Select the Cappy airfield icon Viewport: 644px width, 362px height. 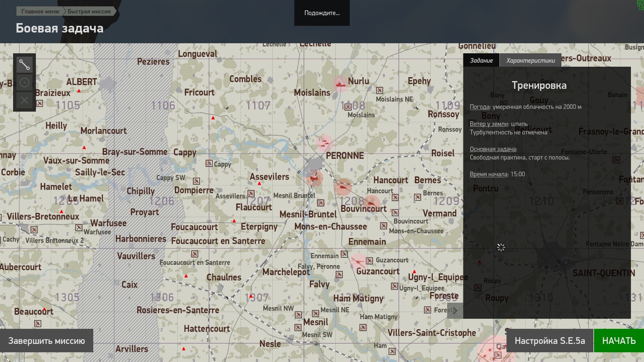click(209, 163)
